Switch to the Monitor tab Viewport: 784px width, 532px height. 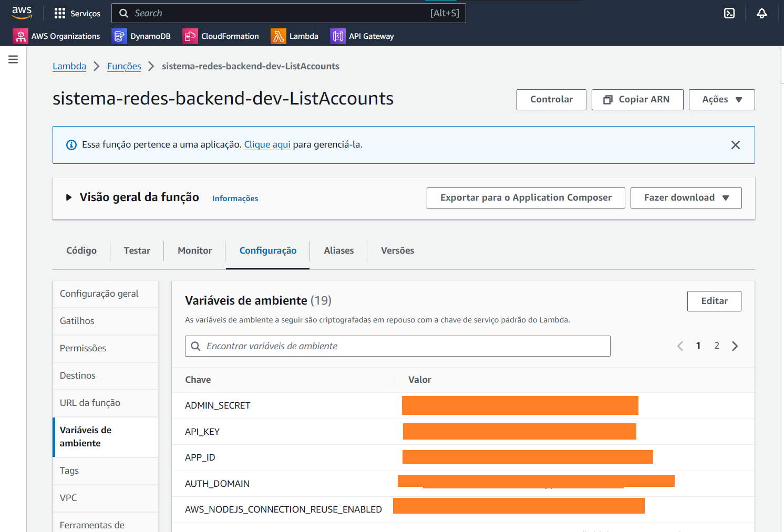194,251
